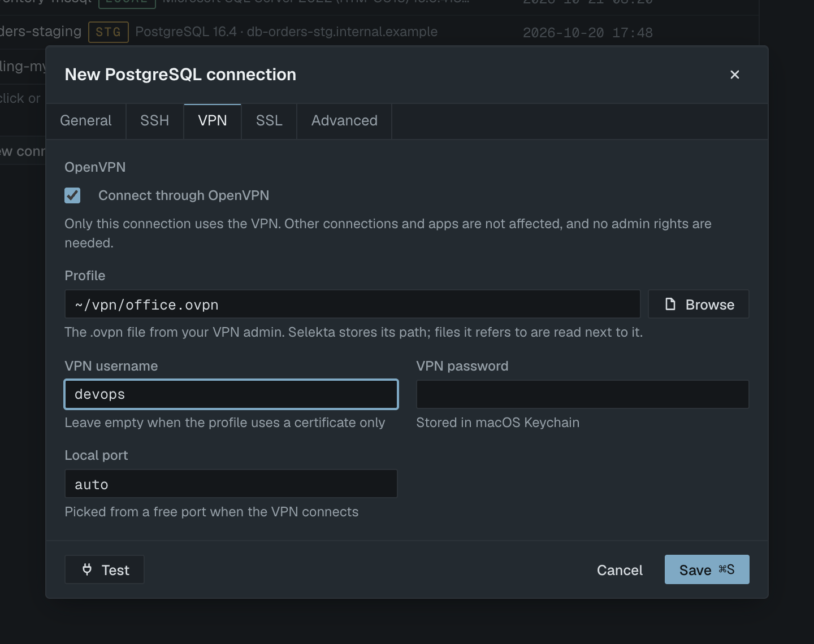This screenshot has width=814, height=644.
Task: Open the SSH tab
Action: click(x=155, y=121)
